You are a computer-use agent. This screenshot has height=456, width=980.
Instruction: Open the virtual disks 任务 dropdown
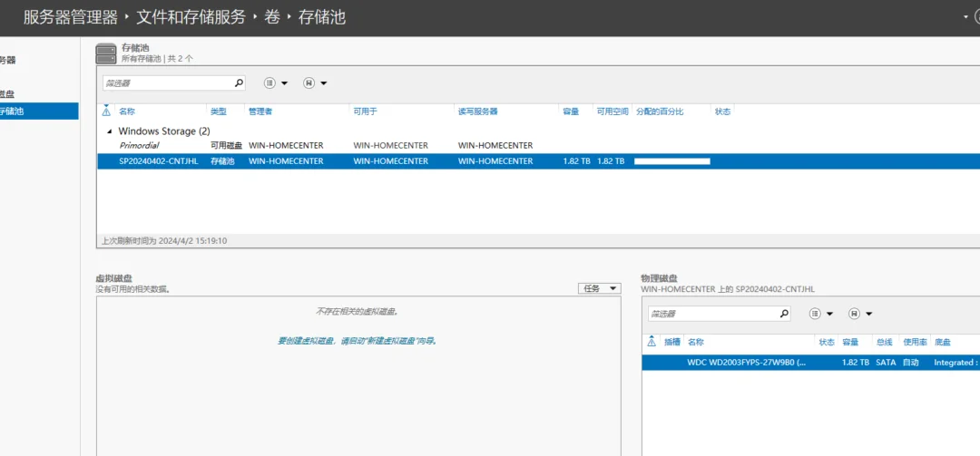click(600, 288)
